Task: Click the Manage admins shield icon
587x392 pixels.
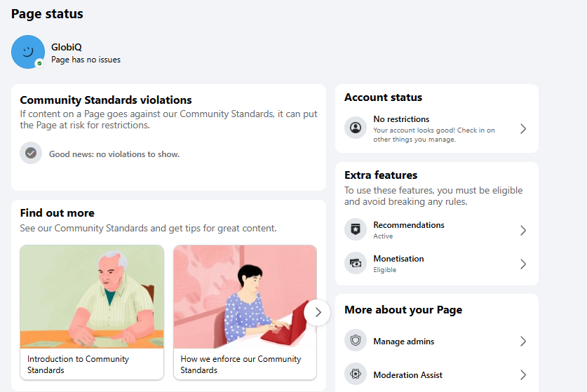Action: click(356, 340)
